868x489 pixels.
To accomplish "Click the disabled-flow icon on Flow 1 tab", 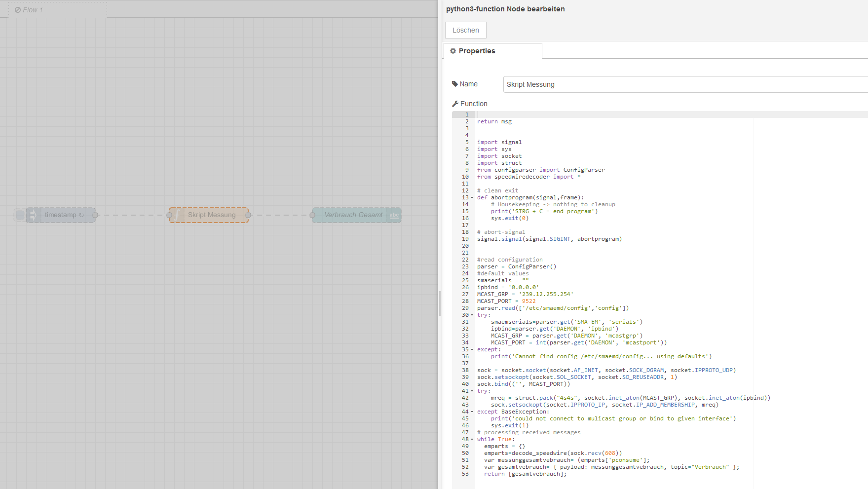I will 18,10.
